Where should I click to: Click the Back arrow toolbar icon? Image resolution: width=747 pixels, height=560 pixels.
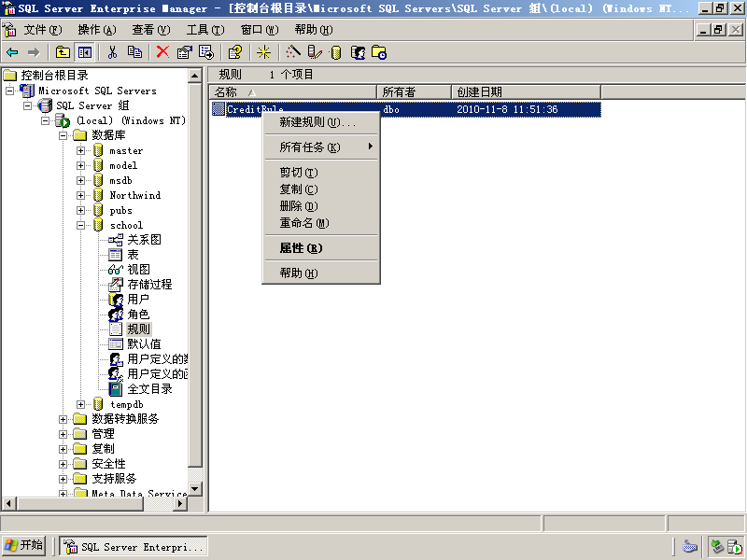[12, 52]
